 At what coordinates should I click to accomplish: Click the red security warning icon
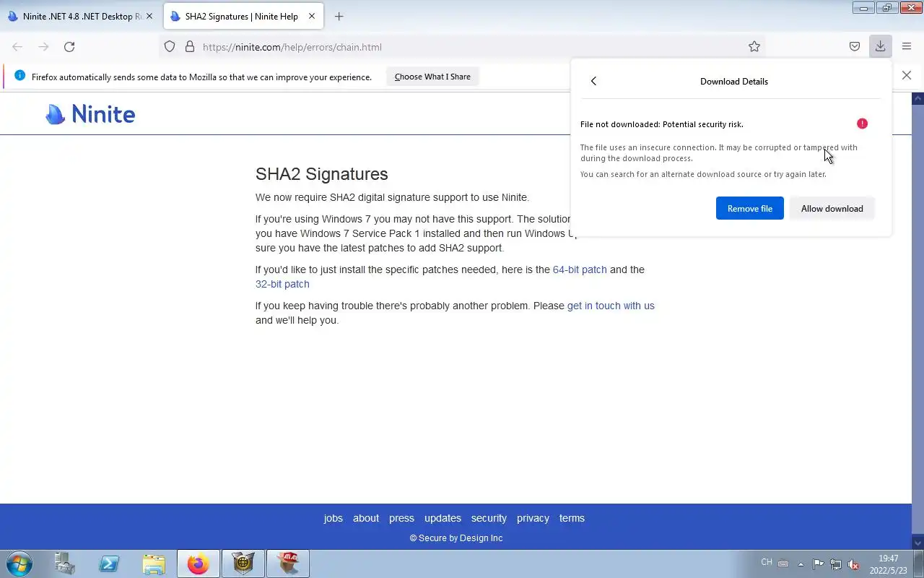coord(862,124)
